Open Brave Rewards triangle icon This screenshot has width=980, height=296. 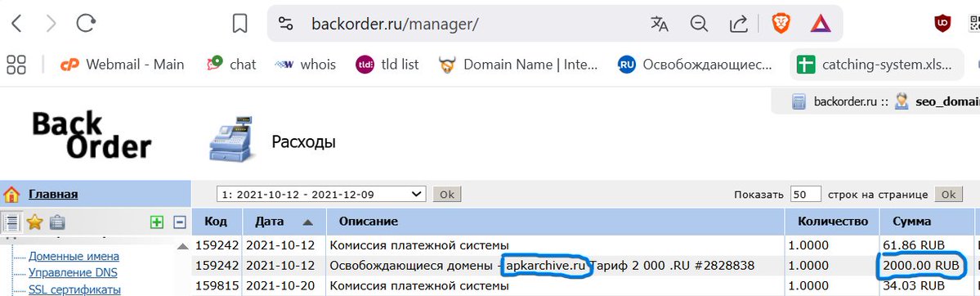pyautogui.click(x=821, y=24)
